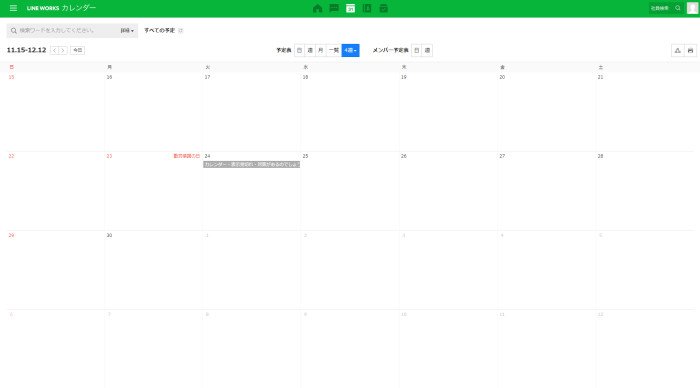Image resolution: width=700 pixels, height=388 pixels.
Task: Select the date number 18
Action: (305, 77)
